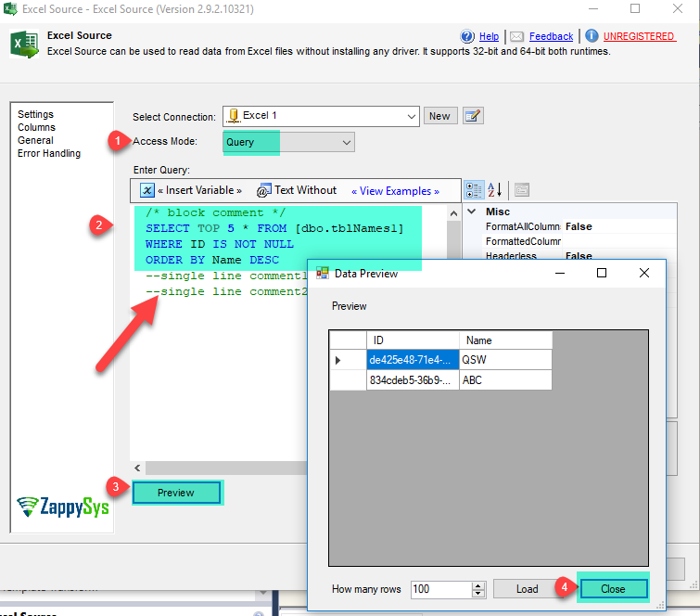Click the edit connection icon beside New
This screenshot has height=616, width=700.
click(473, 116)
